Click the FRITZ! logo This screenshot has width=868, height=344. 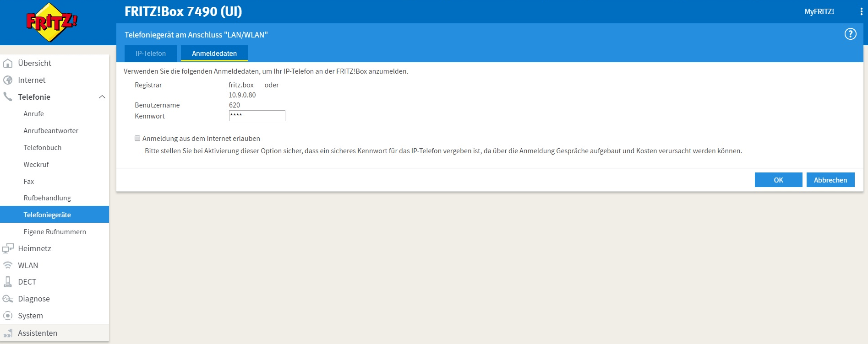[52, 22]
